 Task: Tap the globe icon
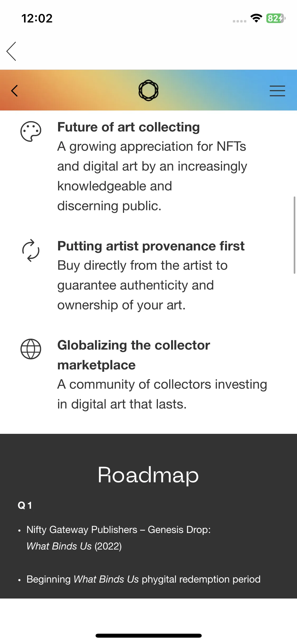[31, 349]
